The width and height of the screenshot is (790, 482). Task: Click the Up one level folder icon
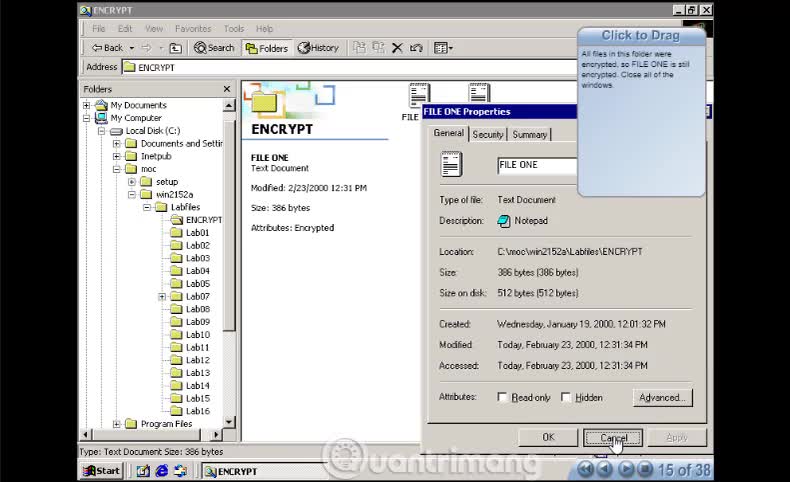point(175,48)
